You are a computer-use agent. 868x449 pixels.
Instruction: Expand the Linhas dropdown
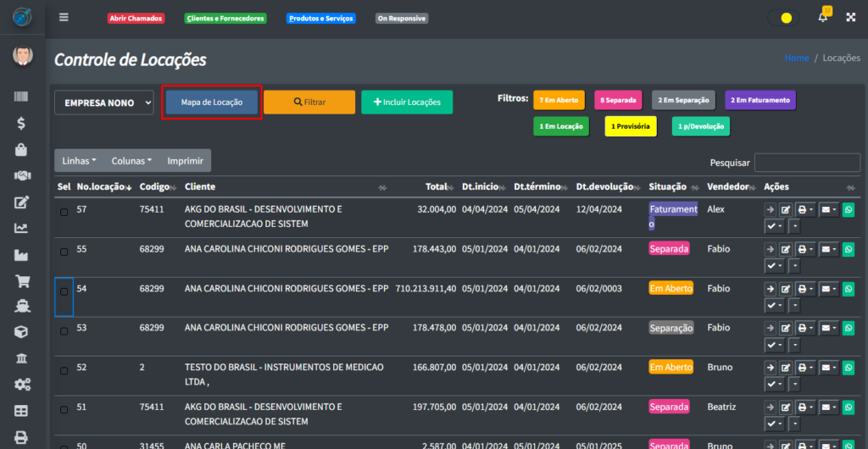click(x=79, y=160)
